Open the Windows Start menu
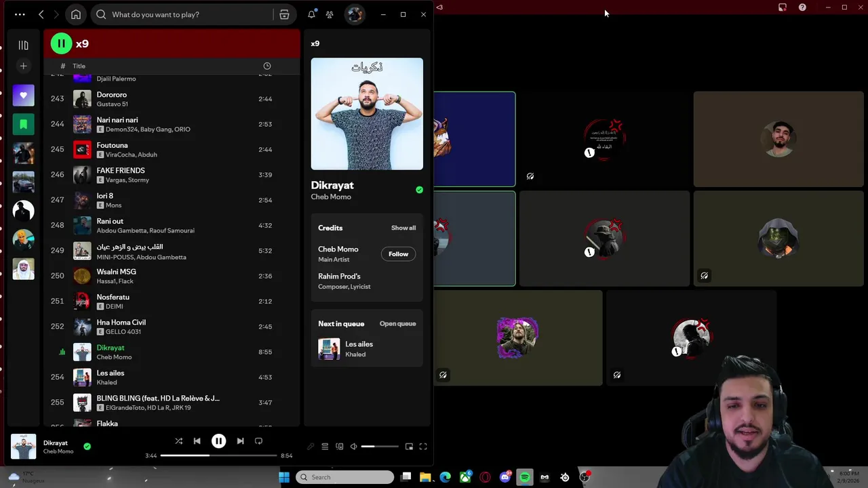 (x=284, y=477)
